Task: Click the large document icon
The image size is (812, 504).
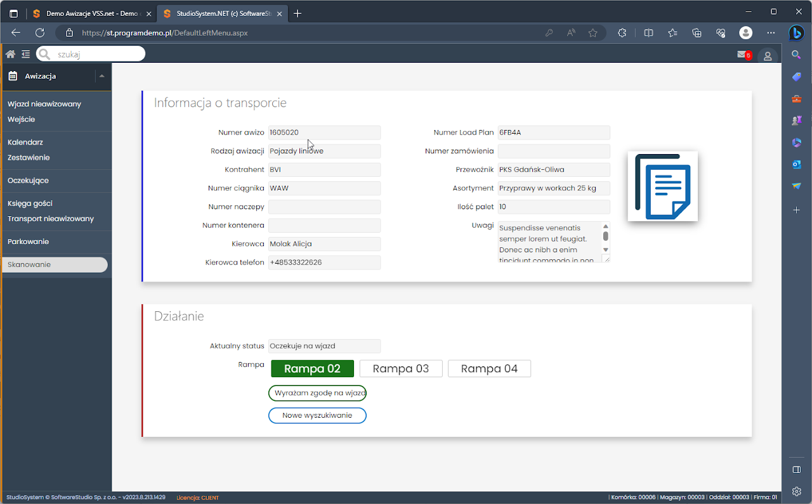Action: coord(662,186)
